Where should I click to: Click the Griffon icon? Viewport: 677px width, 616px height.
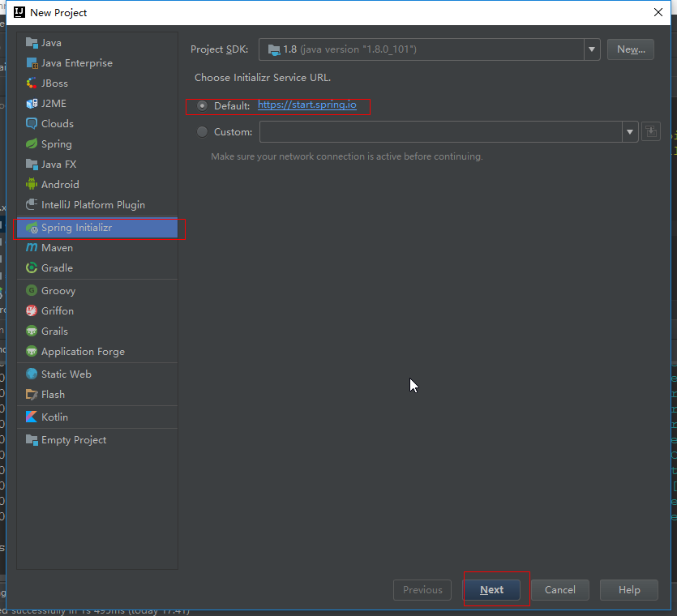tap(32, 310)
